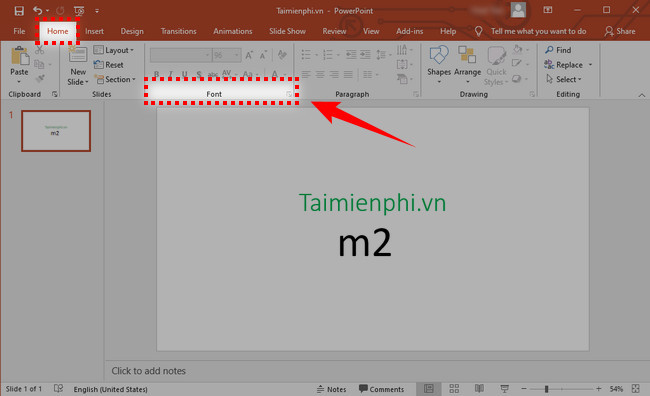The height and width of the screenshot is (396, 650).
Task: Toggle text Shadow
Action: 199,74
